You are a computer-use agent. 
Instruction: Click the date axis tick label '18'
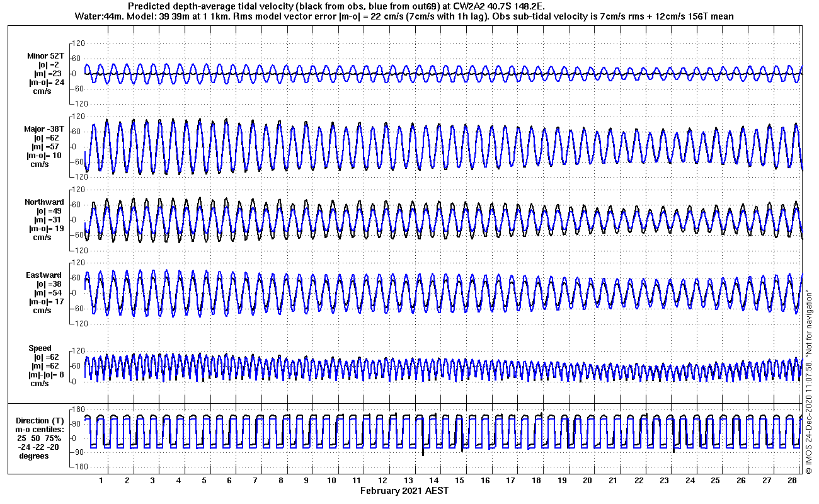pyautogui.click(x=537, y=481)
